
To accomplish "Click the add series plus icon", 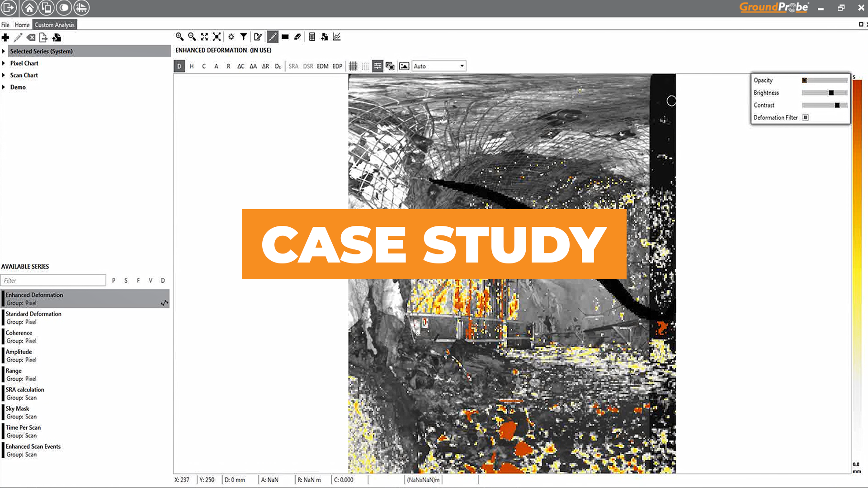I will pyautogui.click(x=5, y=38).
